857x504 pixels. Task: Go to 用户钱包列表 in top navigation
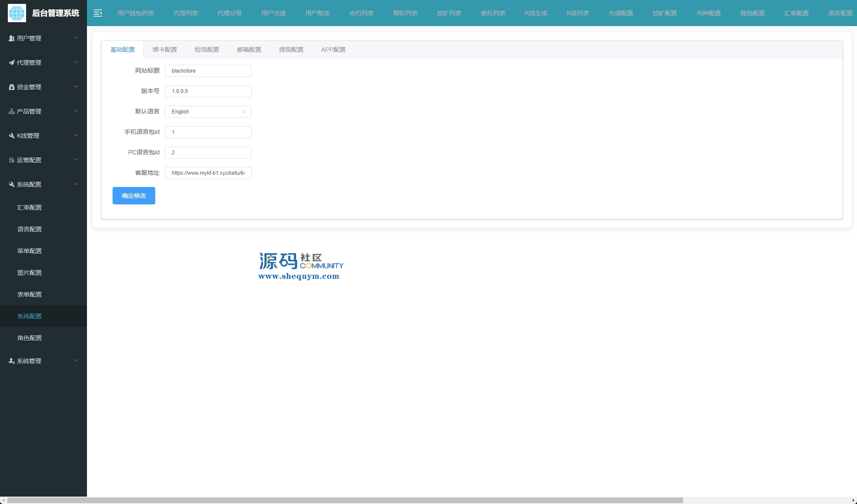(x=136, y=13)
